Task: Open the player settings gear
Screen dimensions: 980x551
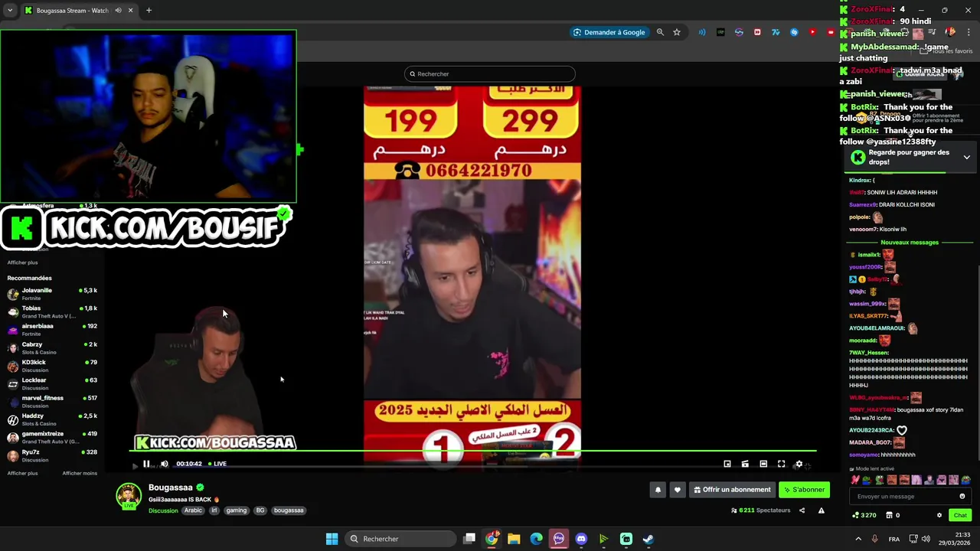Action: click(799, 464)
